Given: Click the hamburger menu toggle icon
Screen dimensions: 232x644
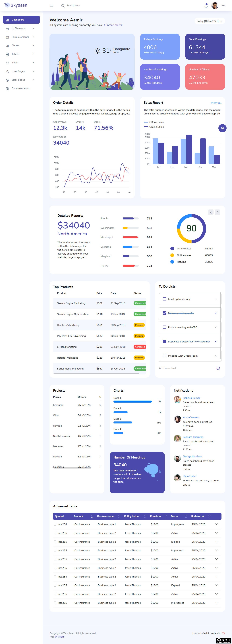Looking at the screenshot, I should (51, 6).
